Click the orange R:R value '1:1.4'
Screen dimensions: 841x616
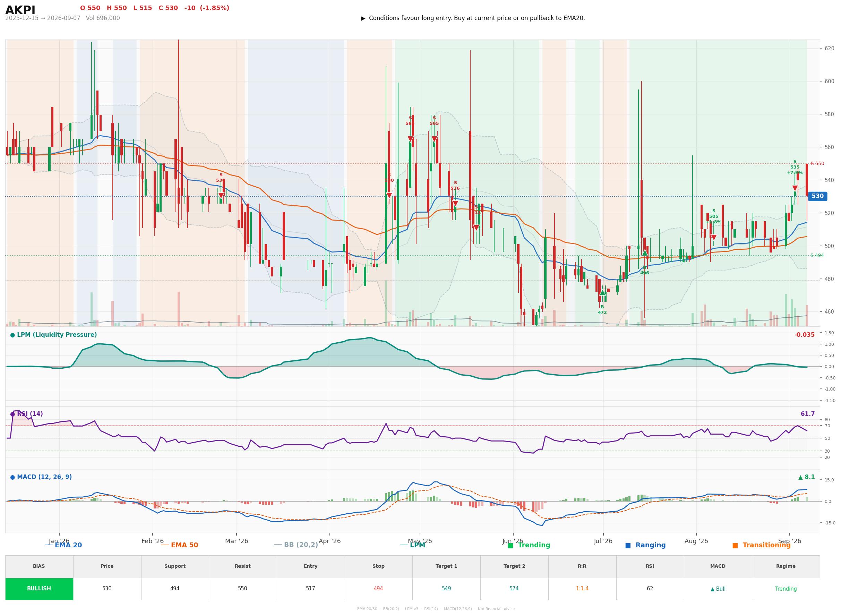point(582,589)
